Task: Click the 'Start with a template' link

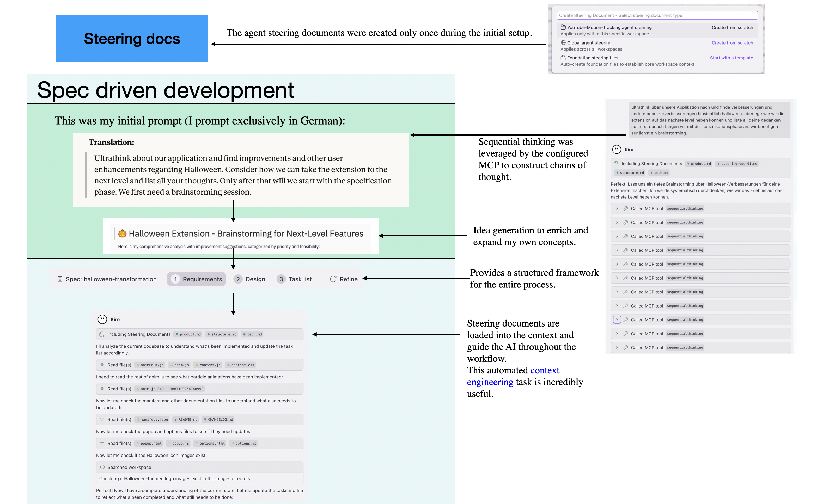Action: click(731, 58)
